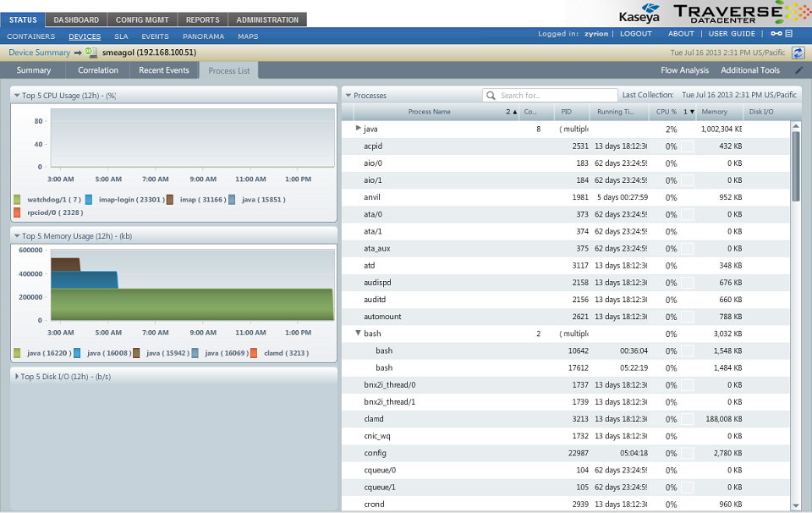Toggle clamd series in Memory legend
Screen dimensions: 812x513
click(254, 353)
